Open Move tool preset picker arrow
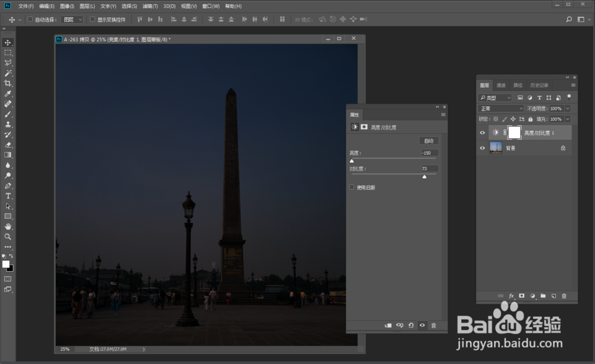 coord(20,20)
